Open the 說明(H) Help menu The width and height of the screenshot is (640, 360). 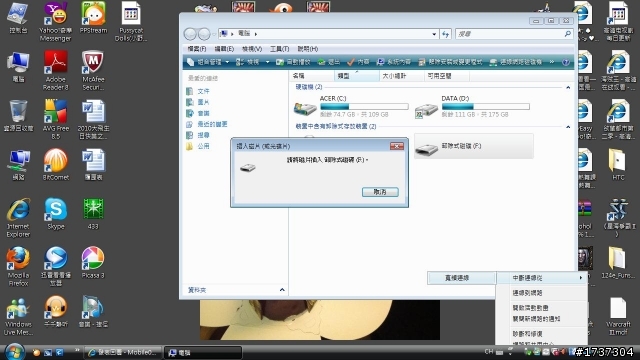308,49
